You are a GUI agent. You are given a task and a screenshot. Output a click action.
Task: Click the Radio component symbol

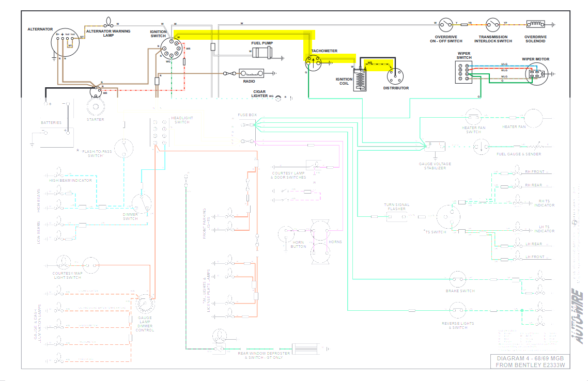tap(252, 73)
